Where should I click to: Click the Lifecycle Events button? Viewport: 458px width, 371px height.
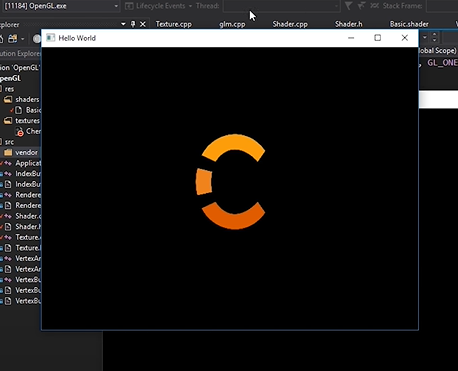pyautogui.click(x=155, y=6)
